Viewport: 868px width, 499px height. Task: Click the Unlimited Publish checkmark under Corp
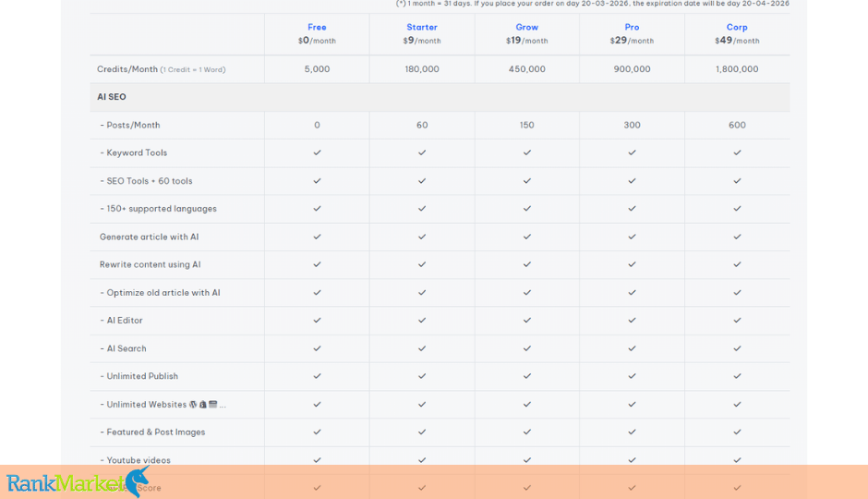[738, 376]
